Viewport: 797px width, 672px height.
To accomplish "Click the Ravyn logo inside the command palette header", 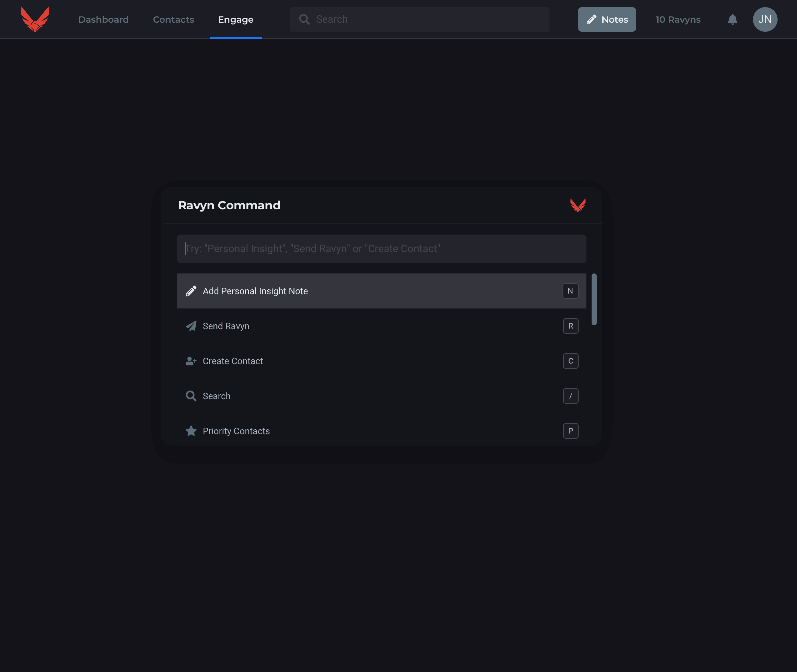I will click(x=578, y=205).
